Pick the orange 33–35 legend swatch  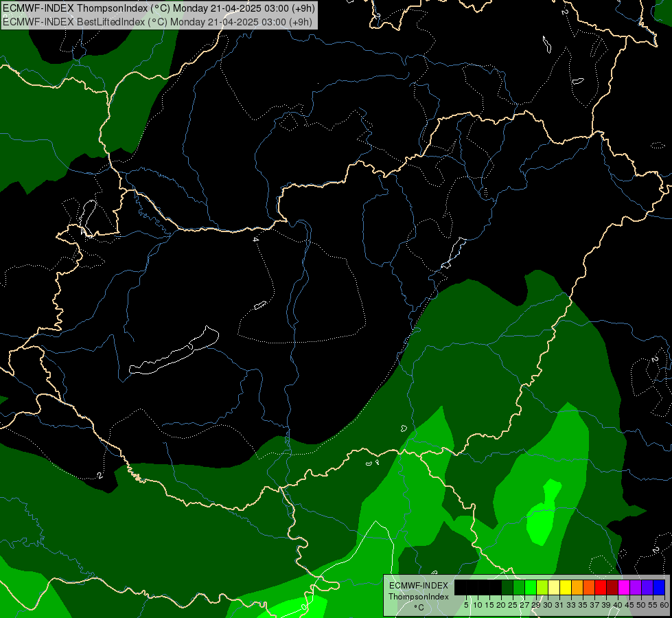[x=577, y=587]
